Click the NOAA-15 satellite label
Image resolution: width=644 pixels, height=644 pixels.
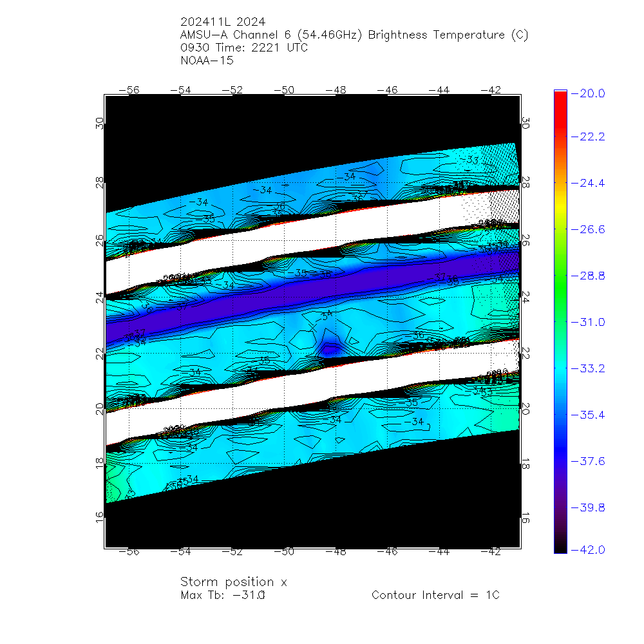(207, 61)
